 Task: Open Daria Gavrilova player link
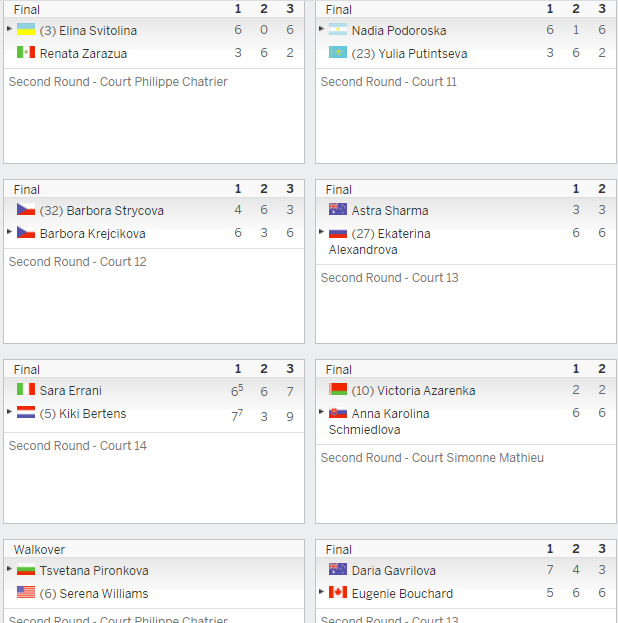(x=393, y=571)
